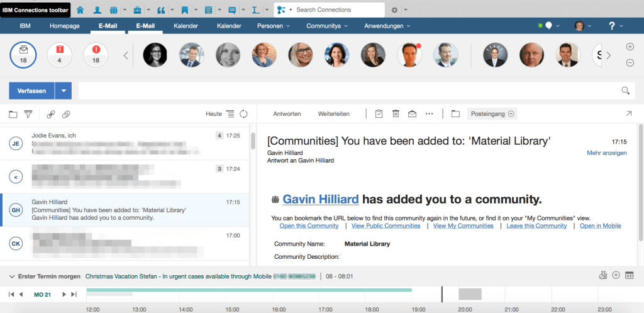Click the refresh icon next to Heute
The width and height of the screenshot is (644, 313).
(244, 114)
